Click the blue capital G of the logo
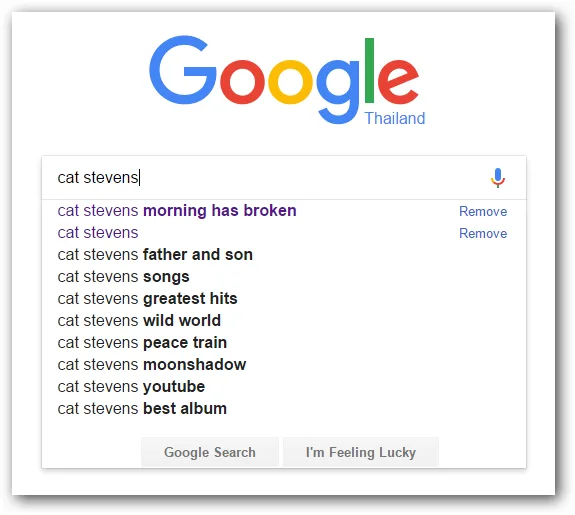 tap(183, 70)
